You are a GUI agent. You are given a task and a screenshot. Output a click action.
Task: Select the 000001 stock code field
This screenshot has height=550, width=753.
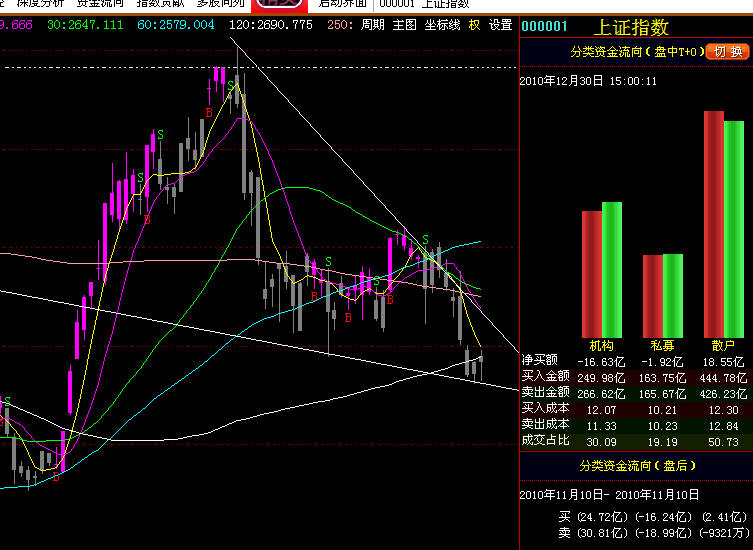545,27
